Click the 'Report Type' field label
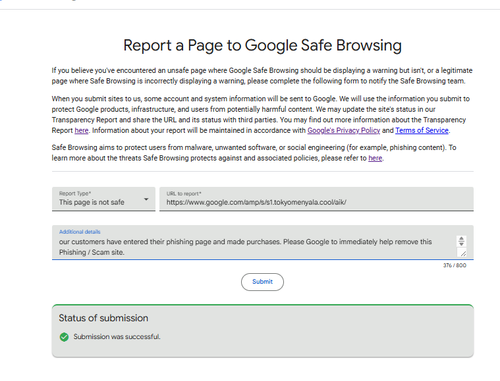The height and width of the screenshot is (381, 500). (75, 193)
